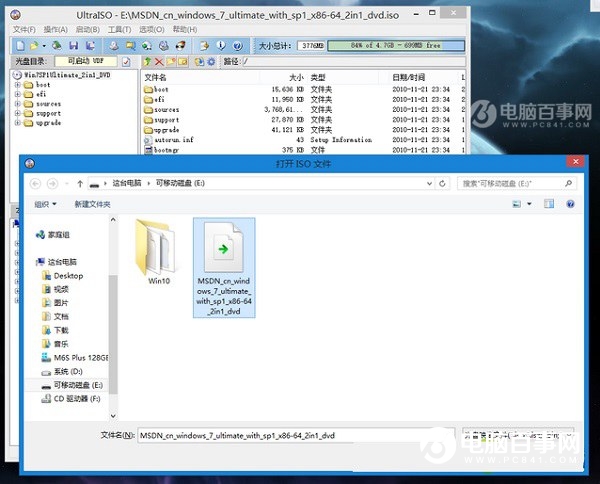Click the Rename folder icon next to New folder
Screen dimensions: 600x484
[x=183, y=62]
